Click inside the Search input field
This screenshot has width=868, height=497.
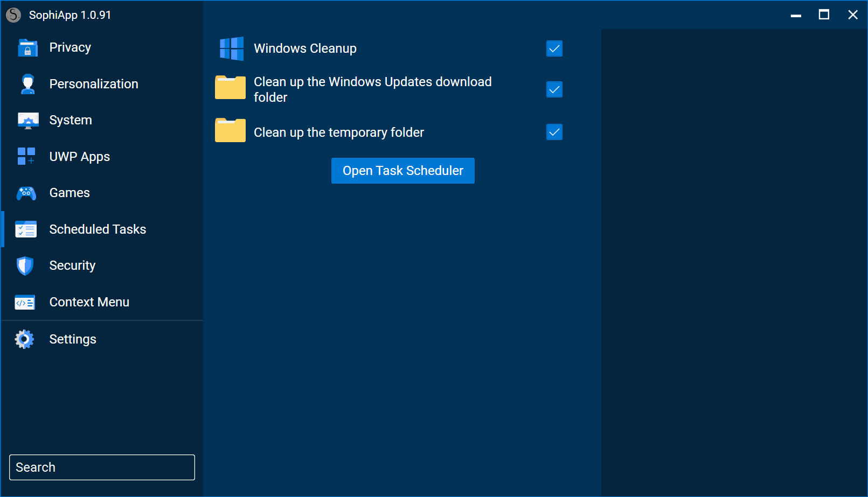click(102, 467)
